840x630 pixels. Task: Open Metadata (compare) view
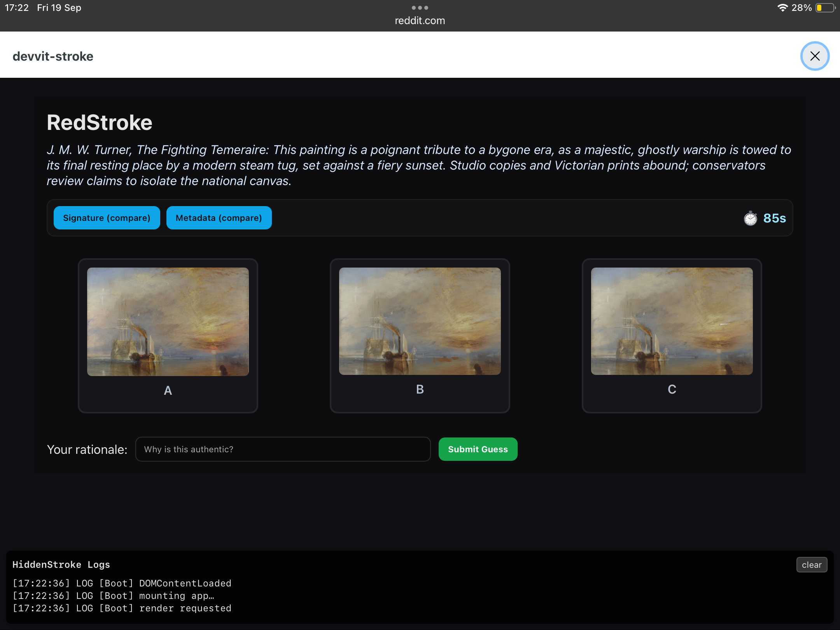pos(219,218)
